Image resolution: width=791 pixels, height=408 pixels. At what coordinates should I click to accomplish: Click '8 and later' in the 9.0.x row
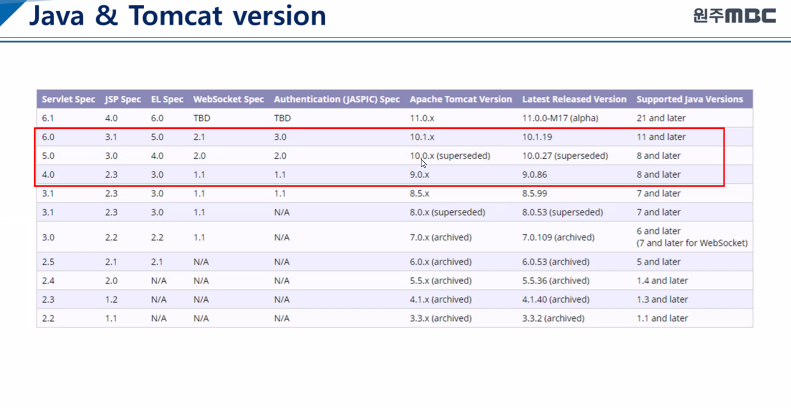point(658,174)
